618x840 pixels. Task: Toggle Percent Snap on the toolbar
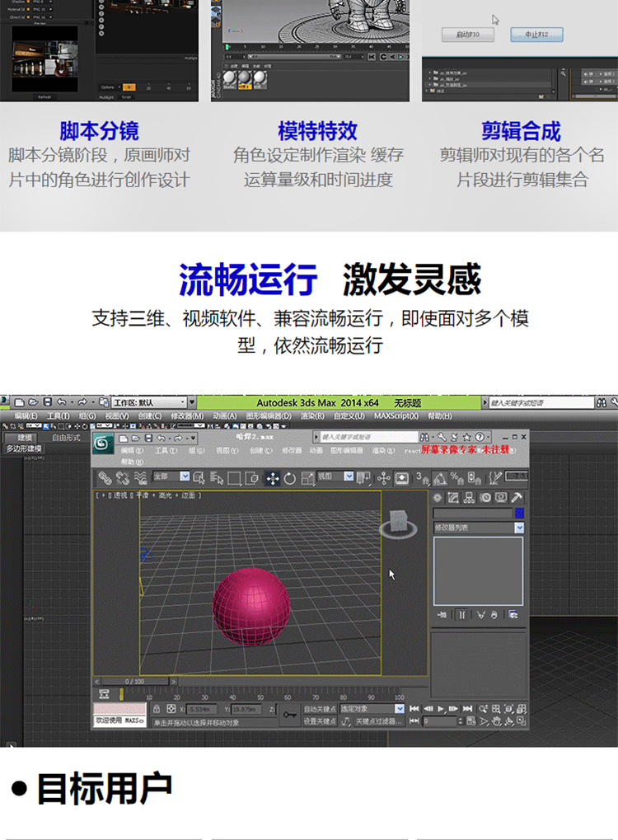[x=456, y=478]
